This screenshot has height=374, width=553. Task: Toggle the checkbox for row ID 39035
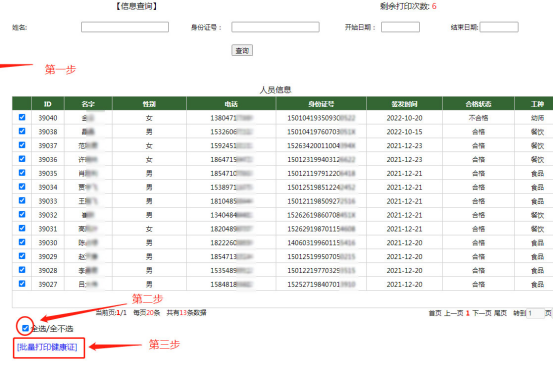22,173
